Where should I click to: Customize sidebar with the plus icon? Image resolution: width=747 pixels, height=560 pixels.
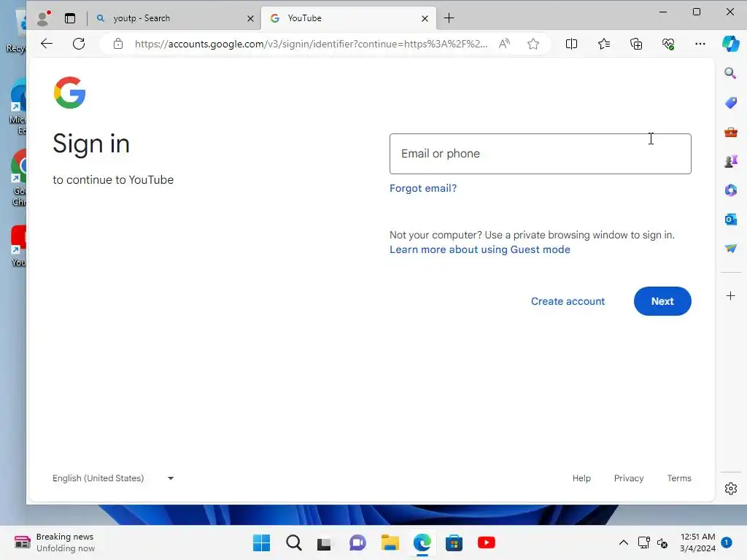click(730, 296)
